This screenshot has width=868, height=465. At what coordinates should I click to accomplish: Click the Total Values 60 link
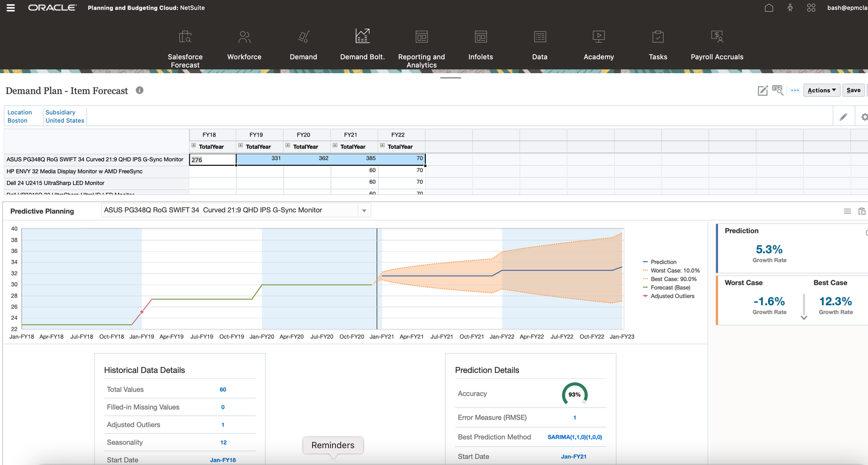[223, 390]
